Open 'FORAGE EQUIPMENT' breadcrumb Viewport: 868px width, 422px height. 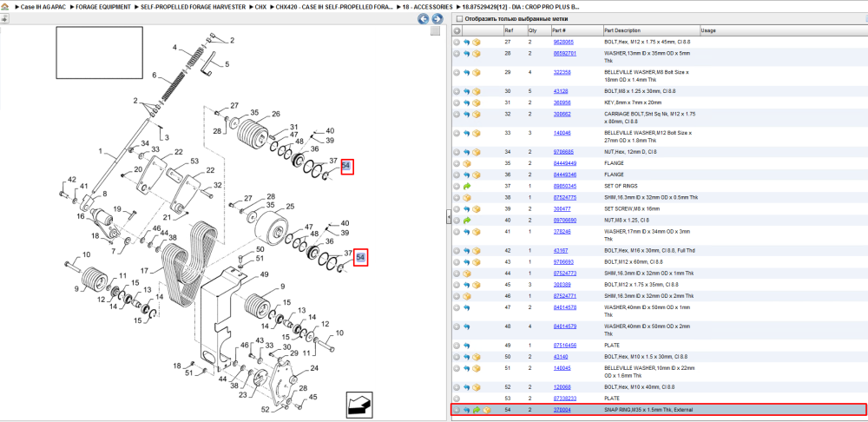point(104,7)
